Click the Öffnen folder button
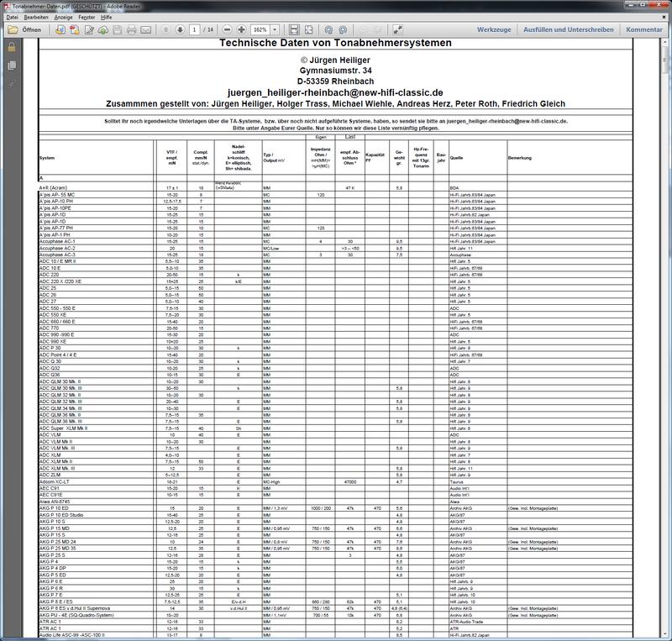The height and width of the screenshot is (641, 672). (x=24, y=29)
